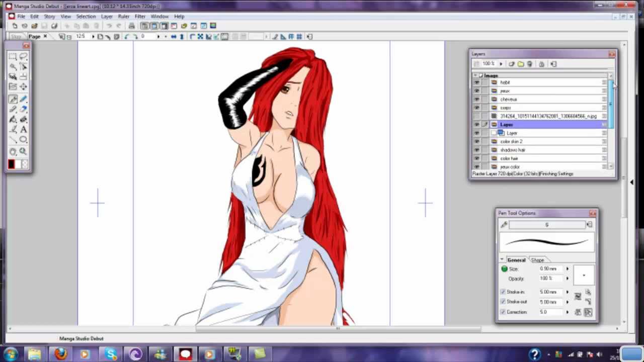Open the Layer menu
Screen dimensions: 644x362
(x=107, y=16)
